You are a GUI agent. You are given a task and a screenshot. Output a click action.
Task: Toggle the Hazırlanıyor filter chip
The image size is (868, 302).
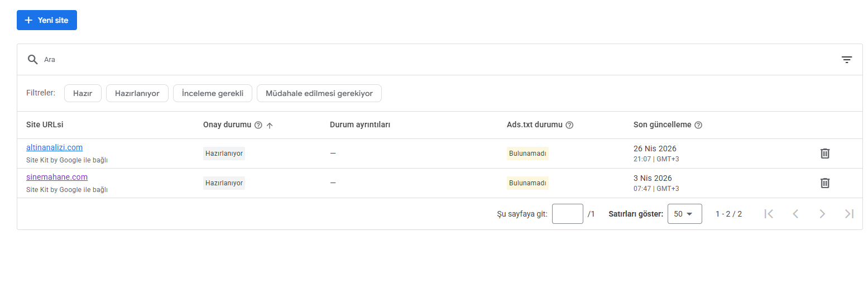pos(137,93)
